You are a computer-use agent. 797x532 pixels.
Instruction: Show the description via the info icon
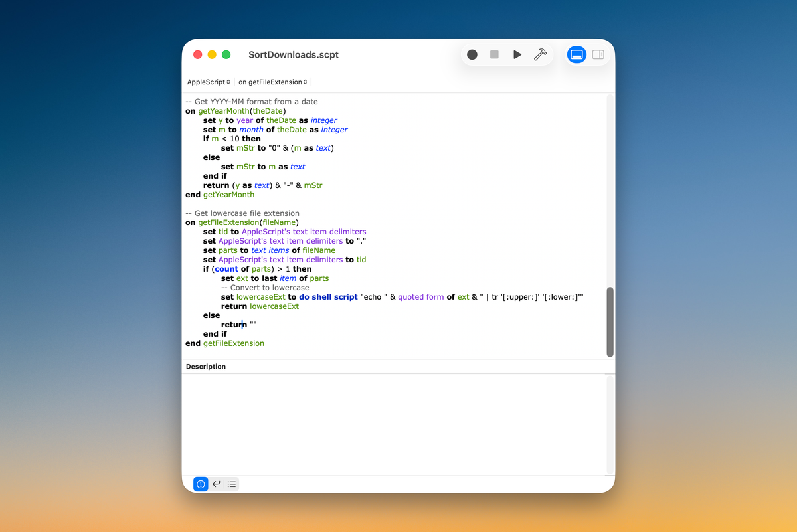pos(201,484)
